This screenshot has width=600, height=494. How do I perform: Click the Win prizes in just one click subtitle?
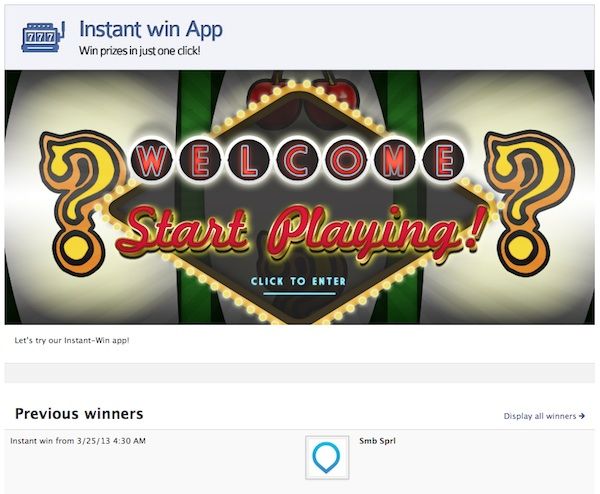pyautogui.click(x=140, y=51)
